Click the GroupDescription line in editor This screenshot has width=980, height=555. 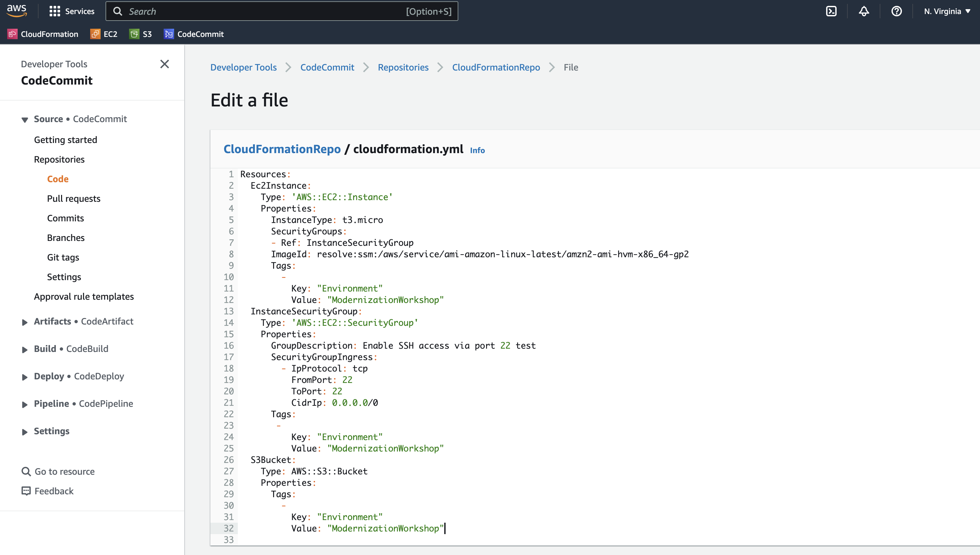pos(403,346)
